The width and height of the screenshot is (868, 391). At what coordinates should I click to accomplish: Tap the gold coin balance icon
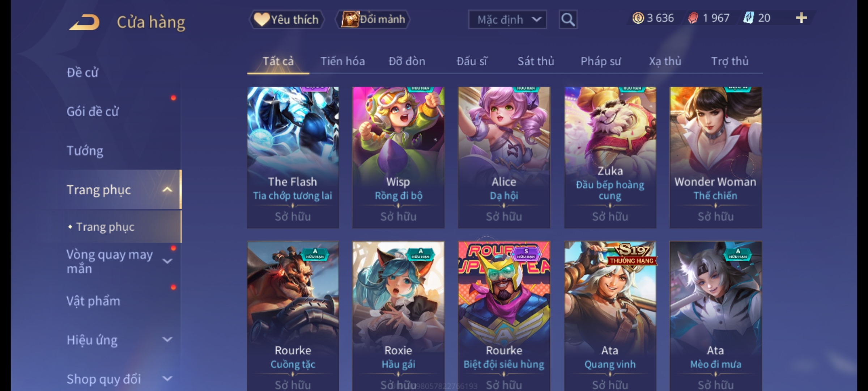(x=638, y=18)
